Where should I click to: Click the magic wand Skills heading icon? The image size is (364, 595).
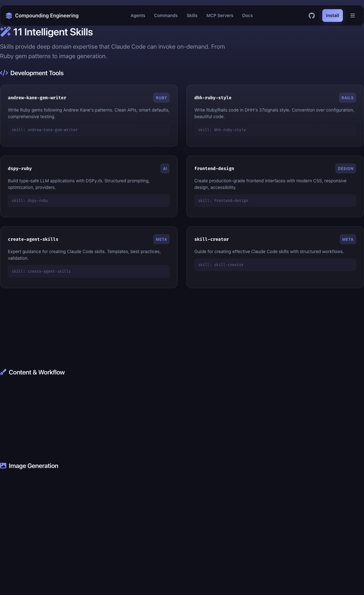(x=5, y=32)
